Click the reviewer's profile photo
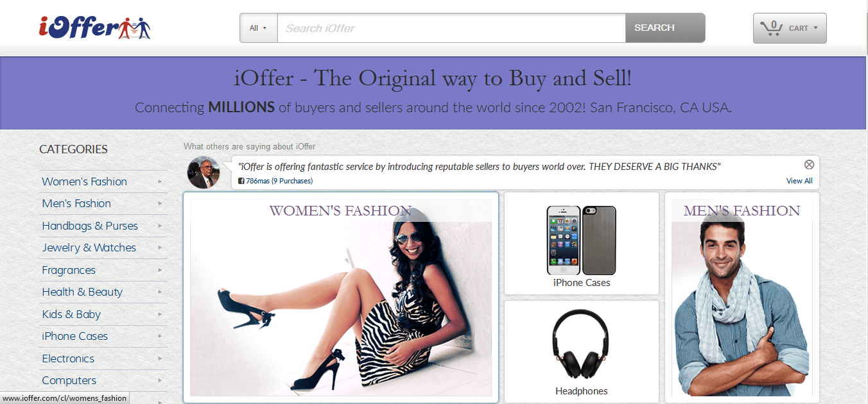The image size is (868, 404). click(x=204, y=173)
